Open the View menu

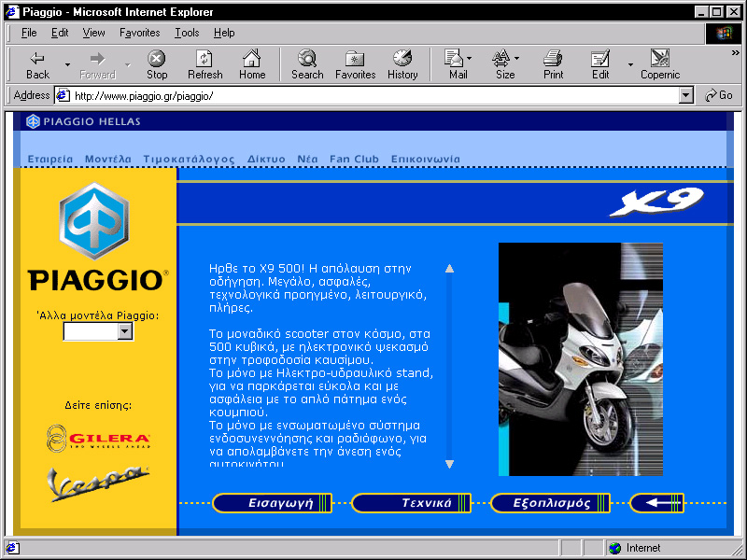(x=93, y=33)
